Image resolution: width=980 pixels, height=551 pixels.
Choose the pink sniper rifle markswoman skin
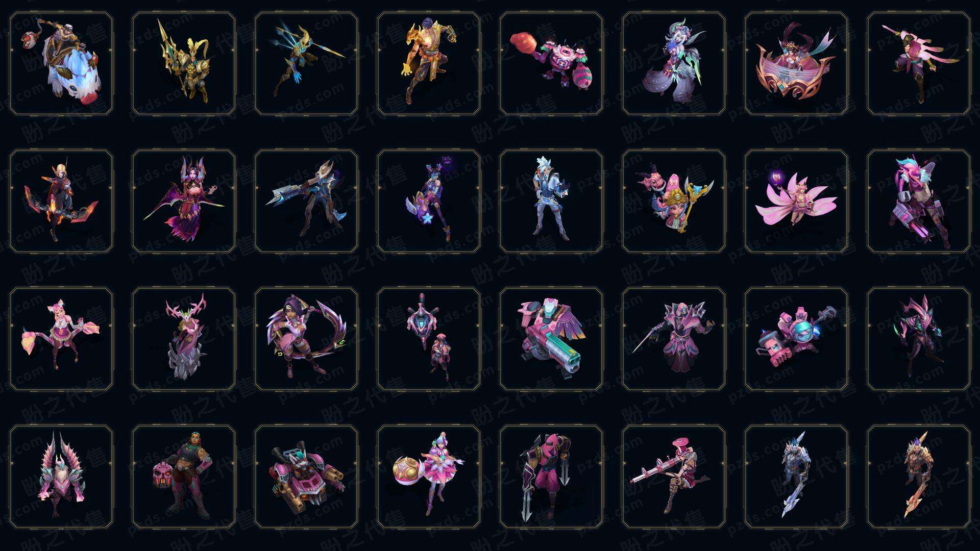click(674, 477)
